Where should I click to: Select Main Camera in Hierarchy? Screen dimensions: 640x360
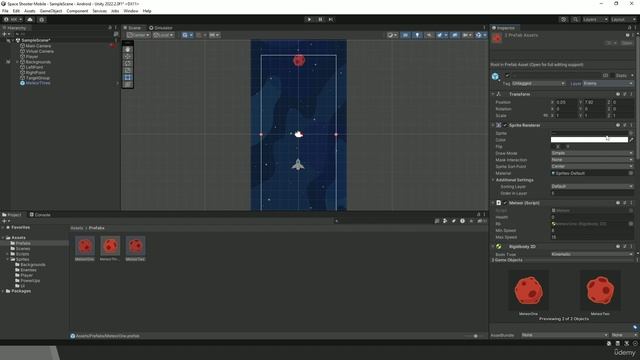[x=38, y=46]
